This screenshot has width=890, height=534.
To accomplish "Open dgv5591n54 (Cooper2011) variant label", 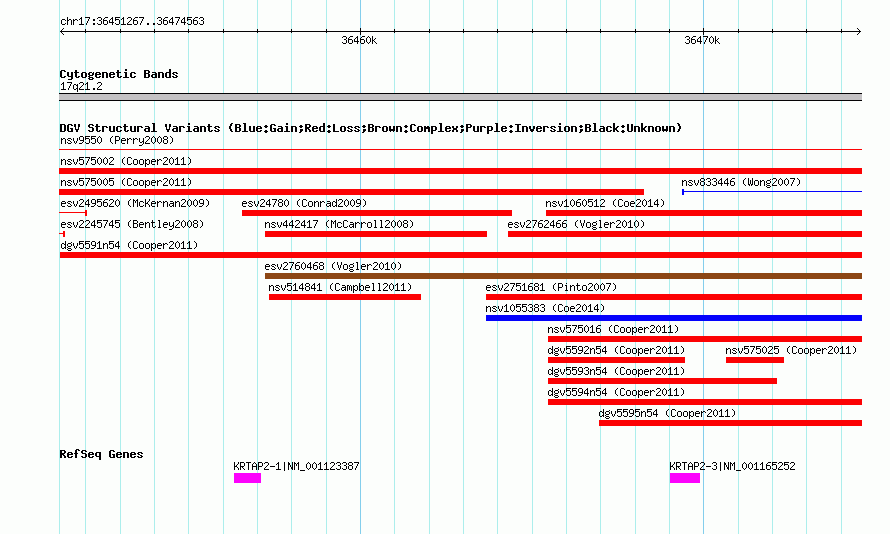I will [129, 245].
